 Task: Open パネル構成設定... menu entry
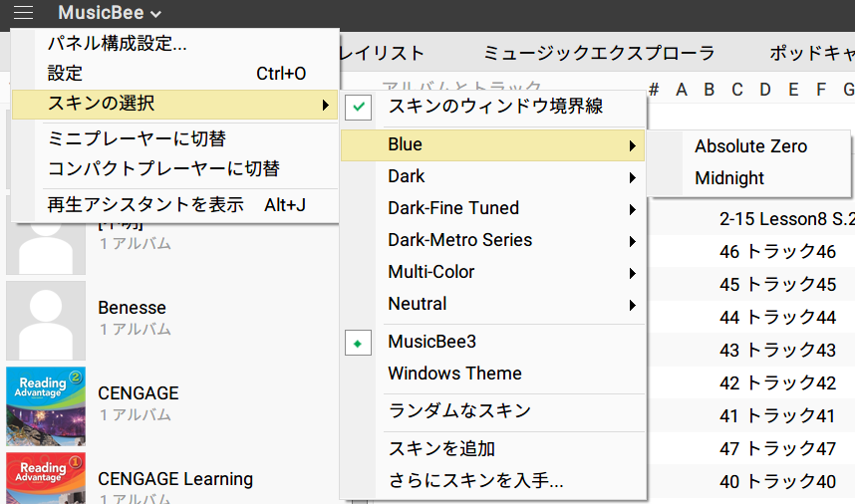point(175,44)
